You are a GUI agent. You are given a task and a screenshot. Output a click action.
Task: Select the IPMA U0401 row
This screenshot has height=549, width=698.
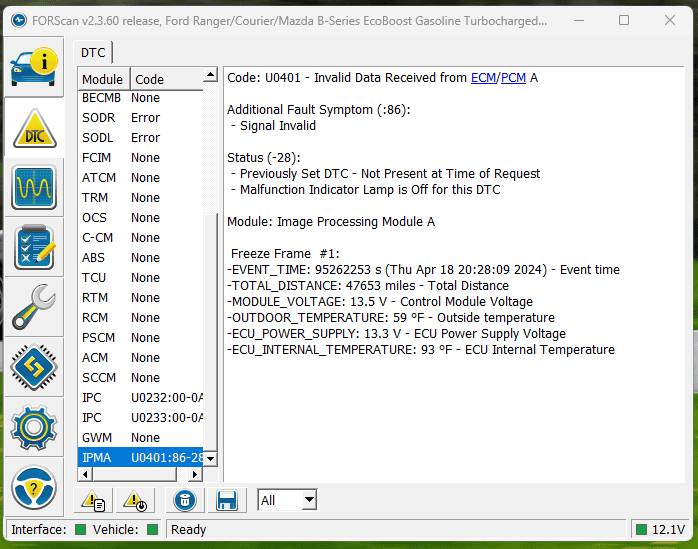click(x=140, y=458)
